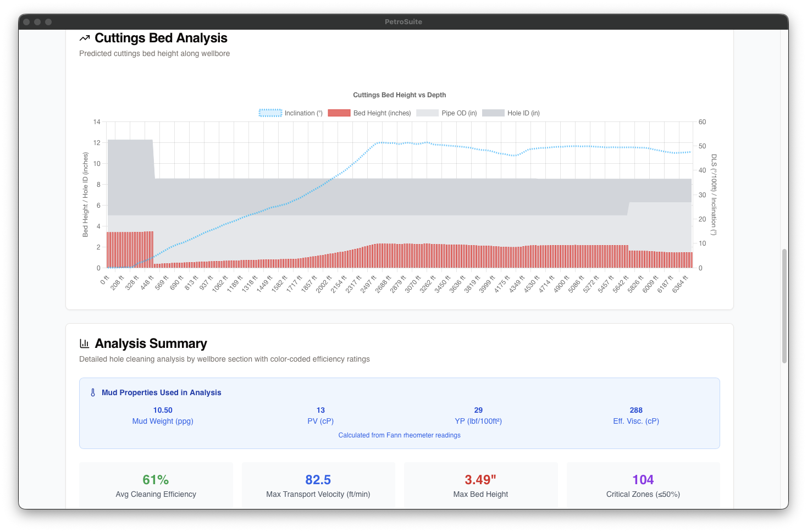807x532 pixels.
Task: Click the line chart icon beside Cuttings Bed Analysis
Action: click(x=84, y=38)
